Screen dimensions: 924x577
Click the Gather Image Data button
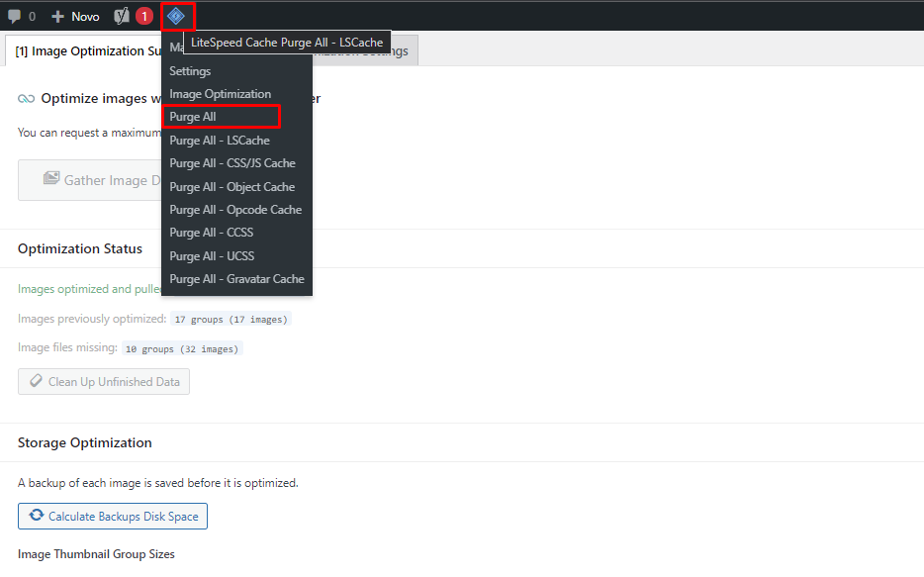pyautogui.click(x=90, y=180)
